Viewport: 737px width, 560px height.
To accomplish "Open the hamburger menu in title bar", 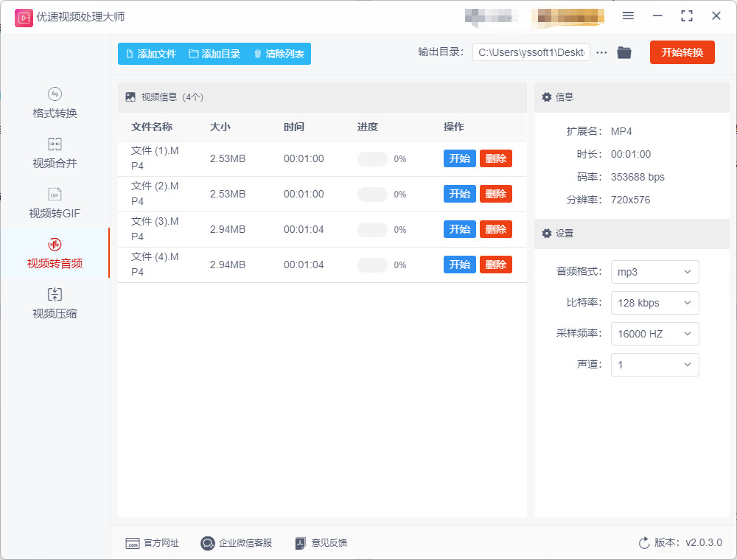I will point(628,16).
